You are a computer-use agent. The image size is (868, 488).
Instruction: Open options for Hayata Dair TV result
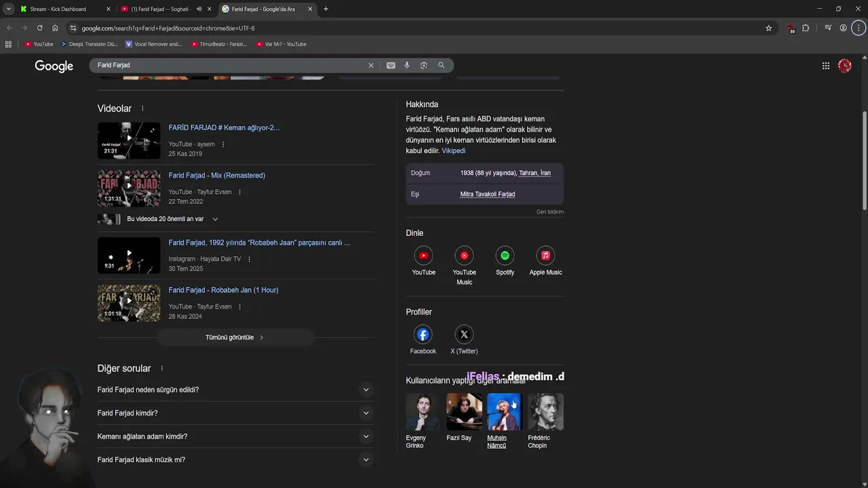[249, 259]
